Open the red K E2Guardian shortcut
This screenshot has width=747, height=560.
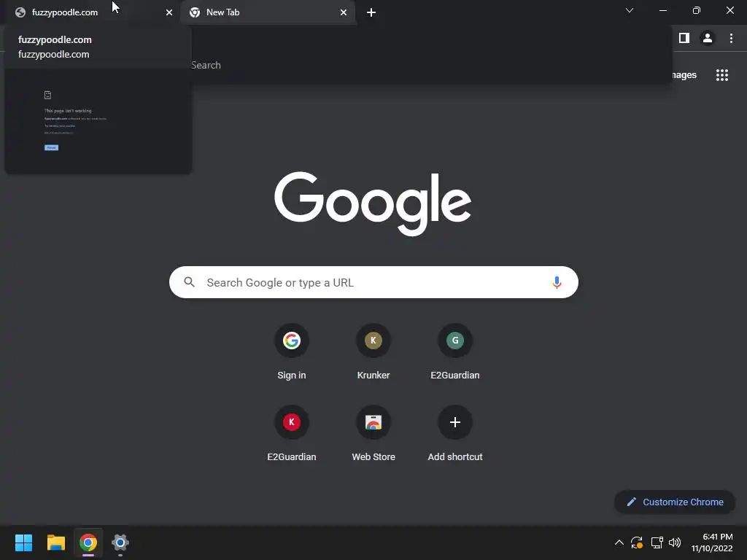(292, 433)
